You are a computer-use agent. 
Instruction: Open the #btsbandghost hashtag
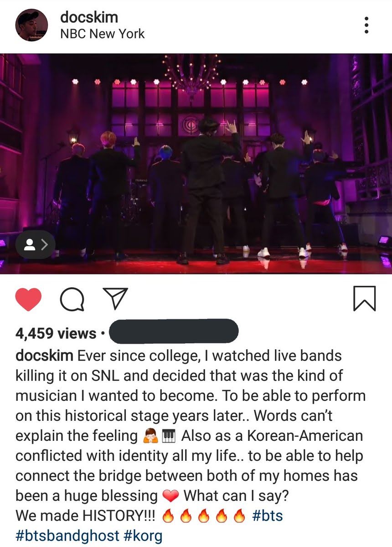67,536
